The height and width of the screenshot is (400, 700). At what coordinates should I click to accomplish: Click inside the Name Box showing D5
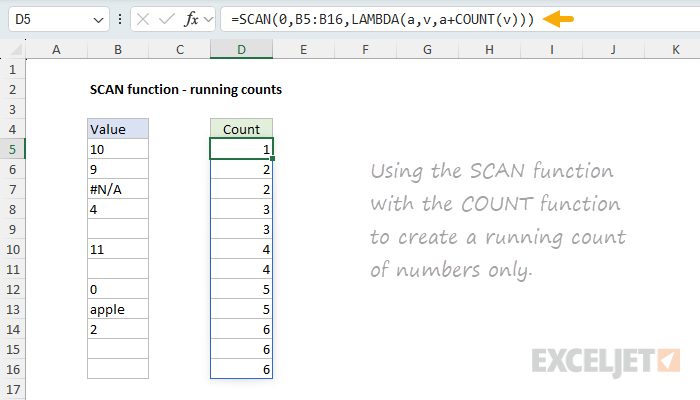click(x=45, y=20)
